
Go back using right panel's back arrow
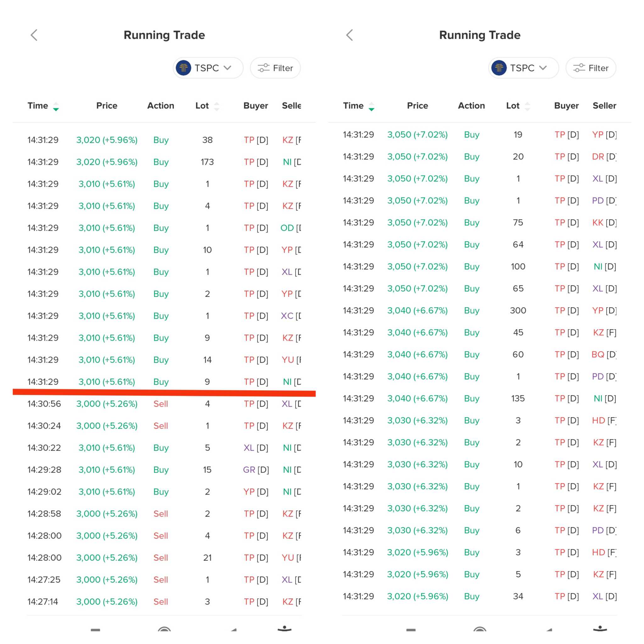coord(349,35)
